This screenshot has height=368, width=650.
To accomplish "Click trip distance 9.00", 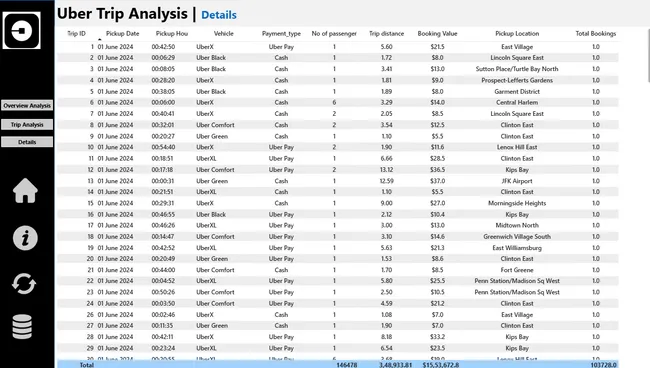I will 386,203.
